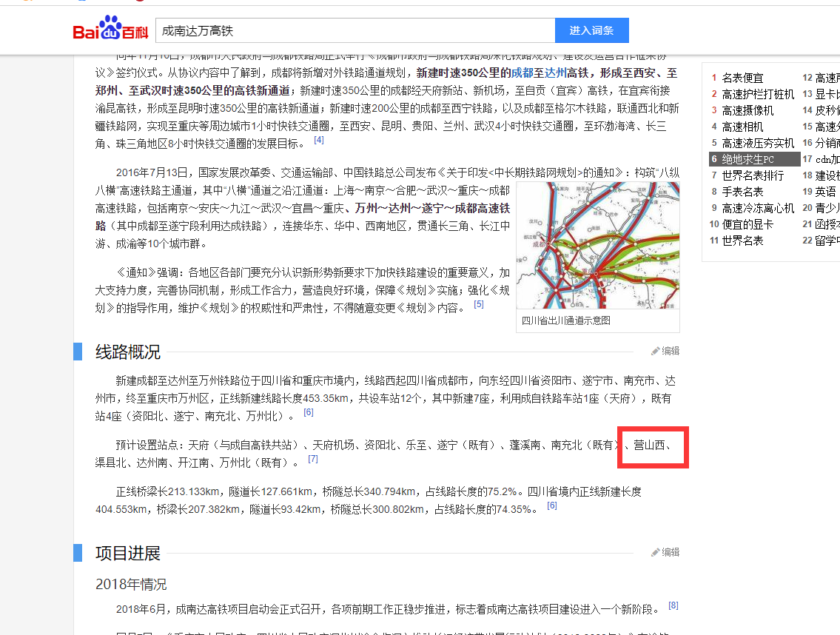Image resolution: width=840 pixels, height=635 pixels.
Task: Open sidebar link 名表便宜
Action: [742, 78]
